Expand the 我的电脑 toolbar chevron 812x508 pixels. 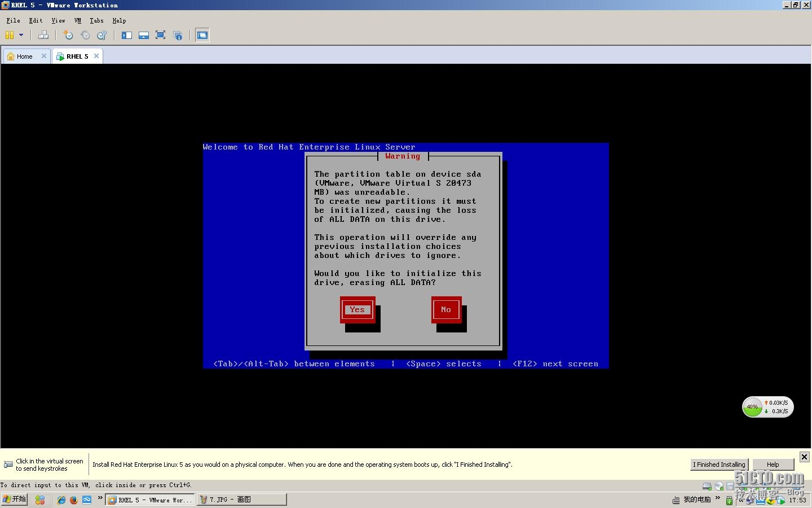(x=718, y=498)
